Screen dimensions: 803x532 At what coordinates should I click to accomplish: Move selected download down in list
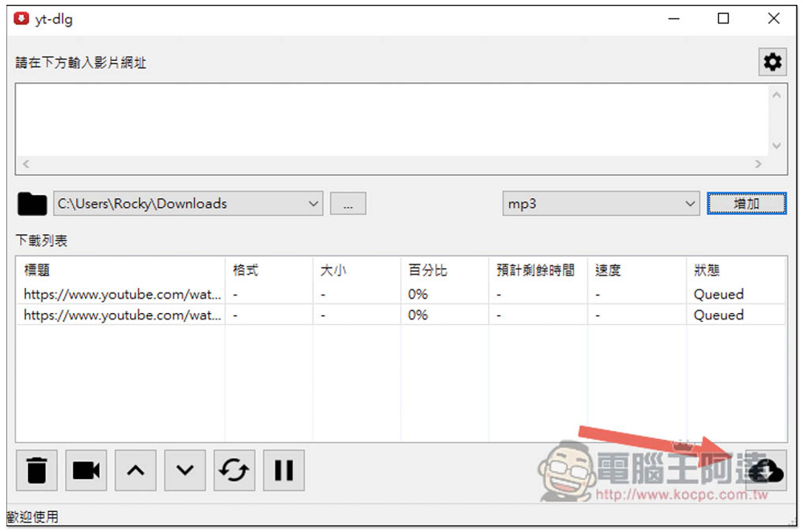pos(185,470)
